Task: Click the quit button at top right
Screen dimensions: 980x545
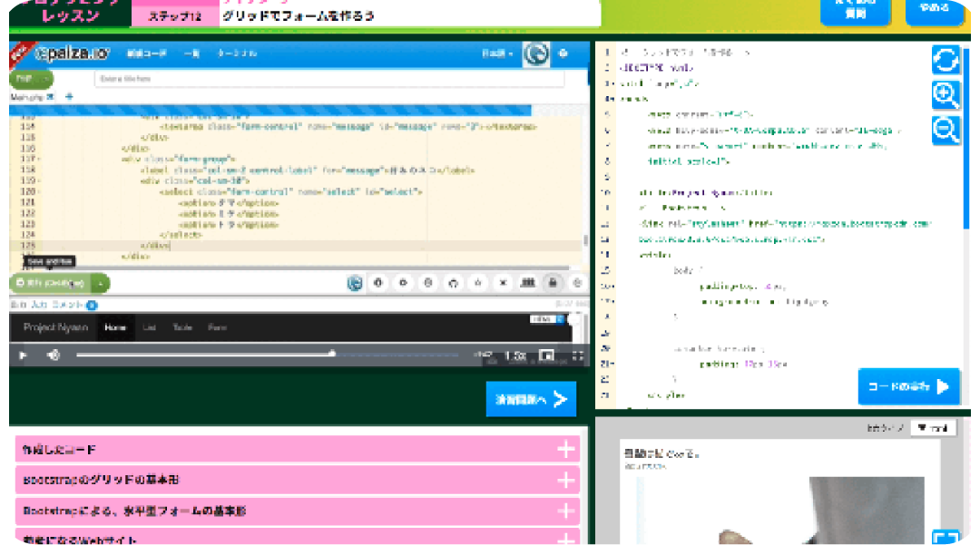Action: (x=934, y=9)
